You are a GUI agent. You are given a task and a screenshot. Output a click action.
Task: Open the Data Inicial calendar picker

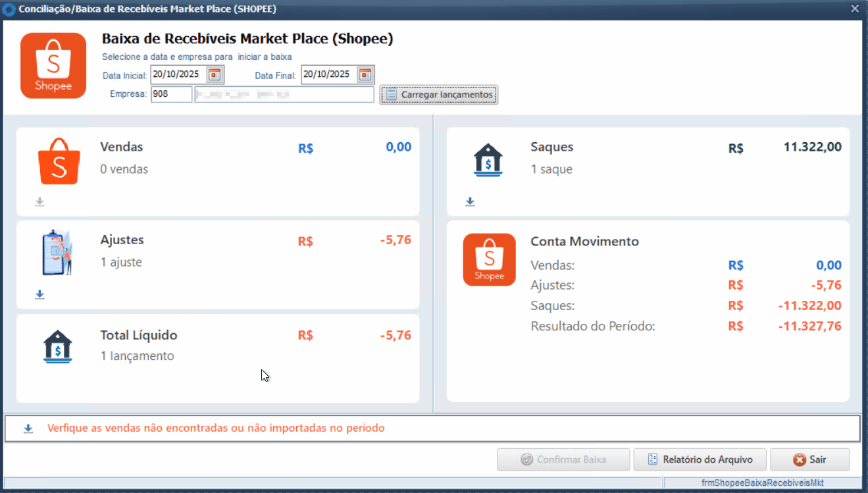pyautogui.click(x=215, y=74)
